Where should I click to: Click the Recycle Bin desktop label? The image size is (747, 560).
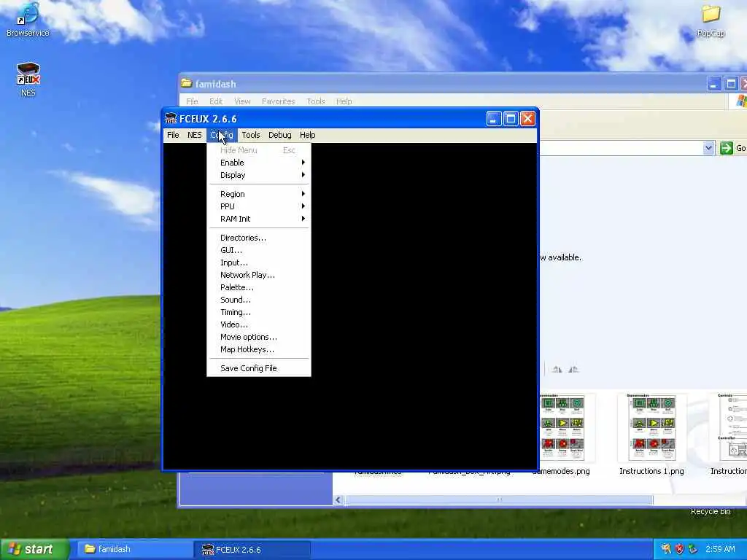[711, 511]
